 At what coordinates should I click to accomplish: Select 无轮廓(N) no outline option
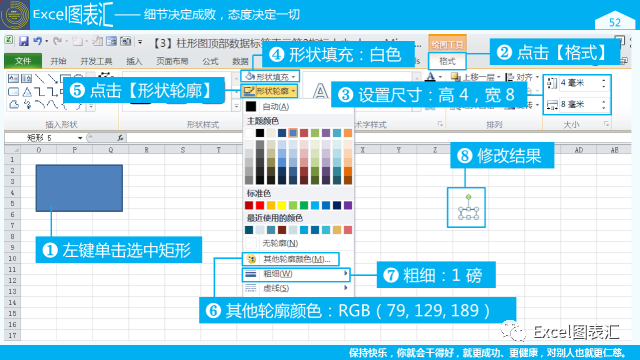pyautogui.click(x=298, y=243)
